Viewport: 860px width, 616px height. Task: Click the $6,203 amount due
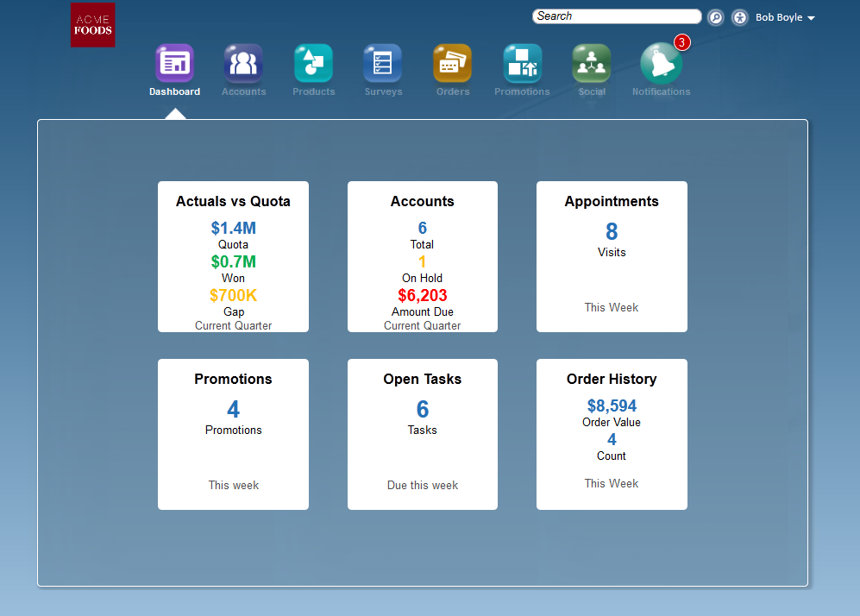tap(423, 295)
